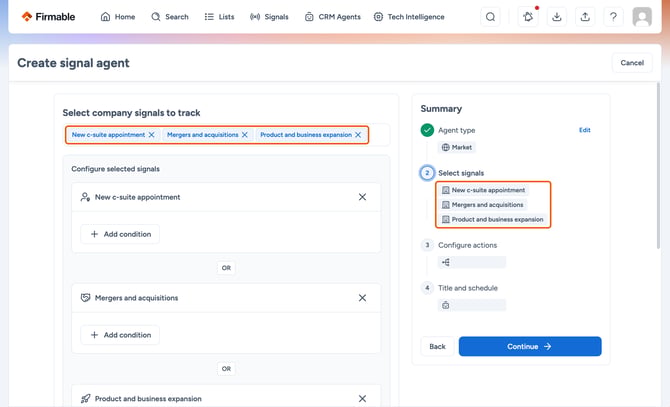670x407 pixels.
Task: Click the upload icon in header
Action: tap(585, 17)
